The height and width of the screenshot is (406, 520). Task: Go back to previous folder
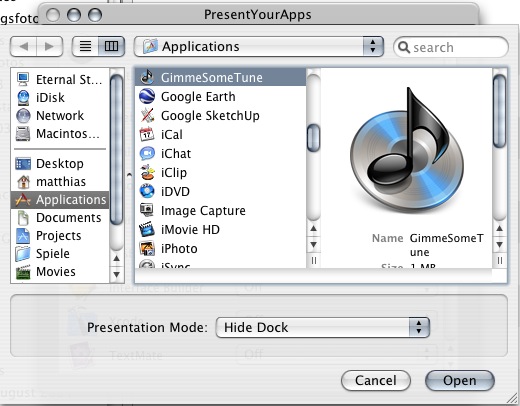23,46
